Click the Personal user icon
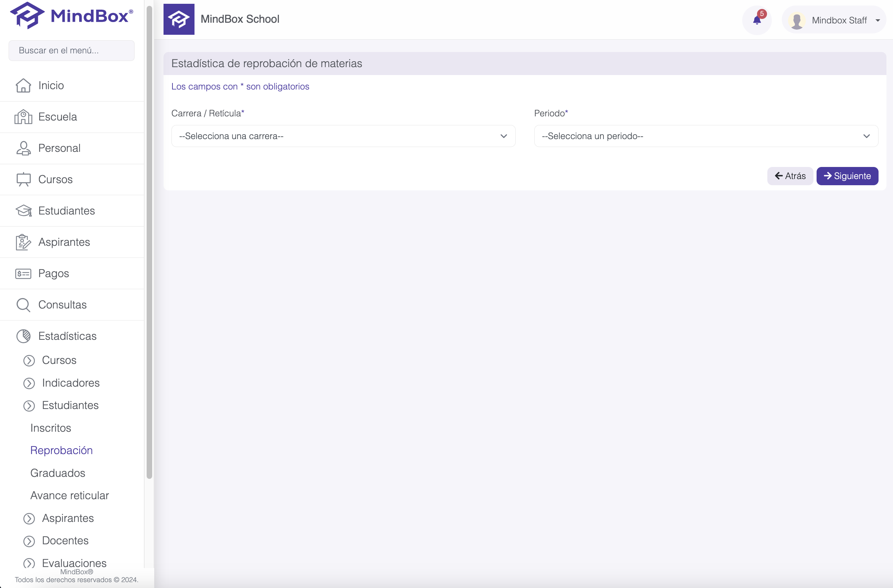893x588 pixels. click(x=23, y=148)
